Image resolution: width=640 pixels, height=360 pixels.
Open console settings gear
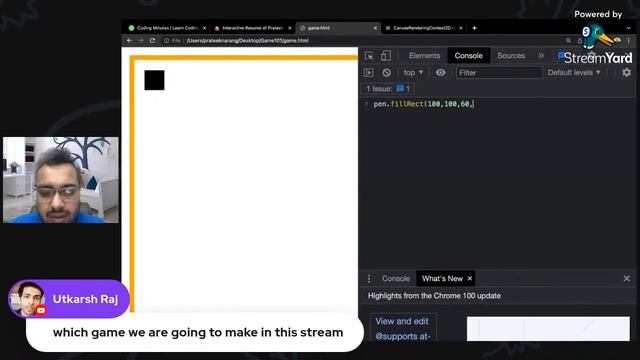click(x=627, y=73)
